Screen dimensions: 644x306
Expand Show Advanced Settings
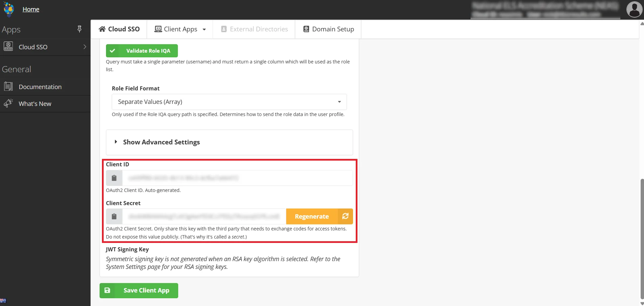pos(161,142)
